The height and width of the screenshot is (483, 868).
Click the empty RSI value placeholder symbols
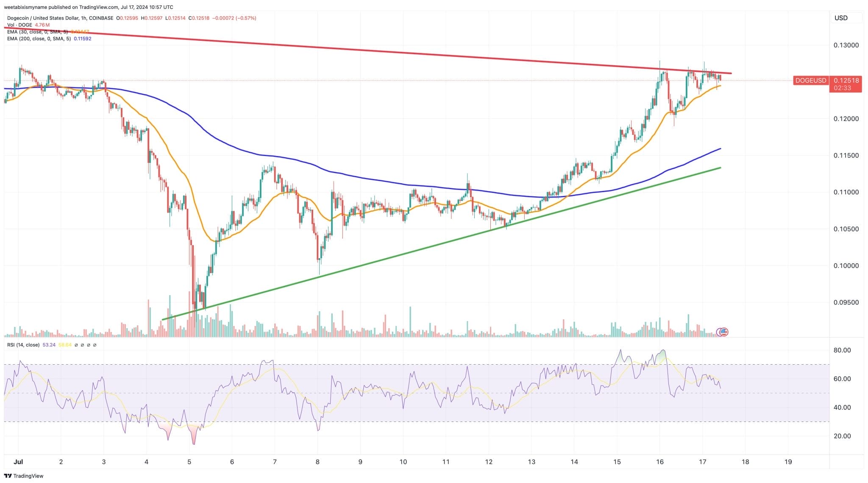pos(85,345)
